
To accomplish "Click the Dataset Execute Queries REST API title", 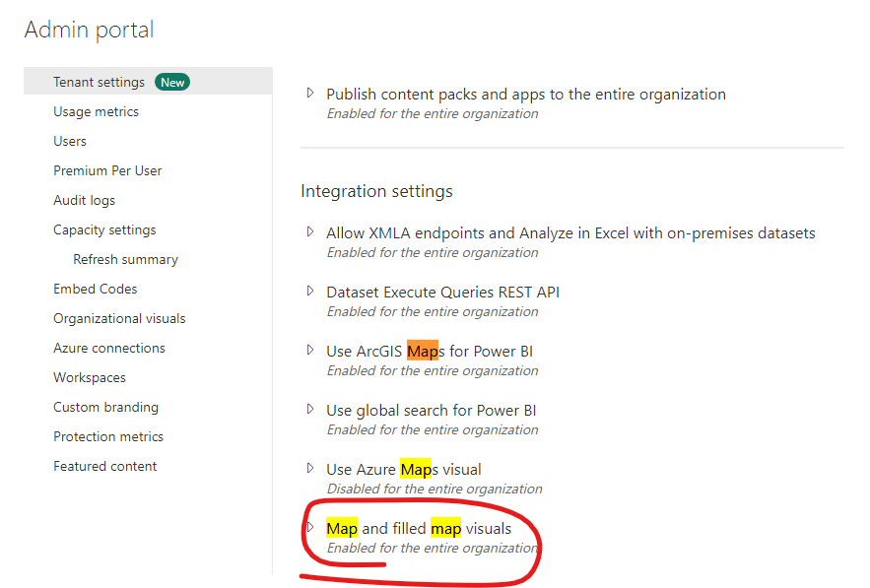I will click(442, 292).
